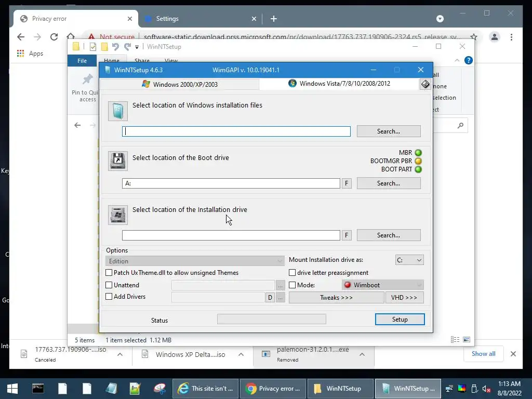
Task: Click the Installation drive path field
Action: 231,235
